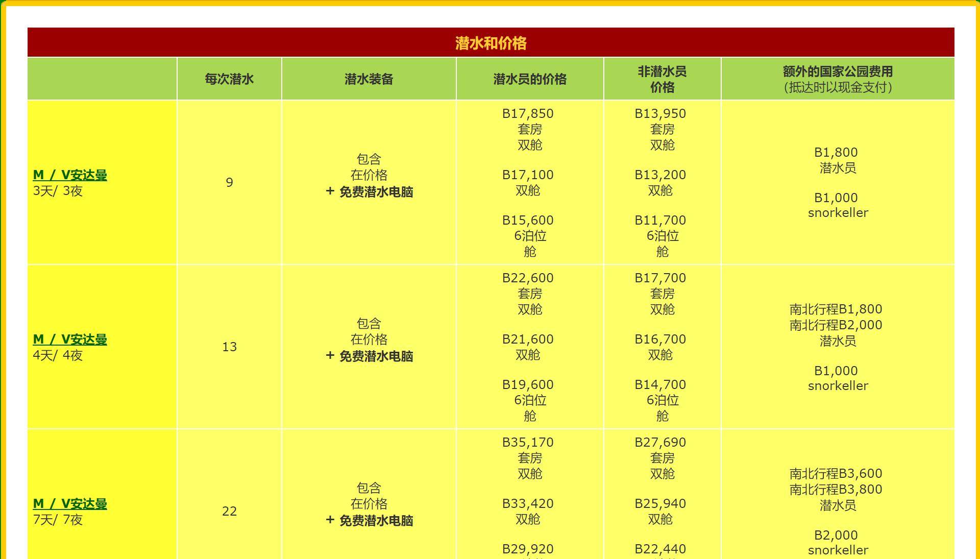This screenshot has height=559, width=980.
Task: Select the diver price B17,100
Action: point(528,175)
